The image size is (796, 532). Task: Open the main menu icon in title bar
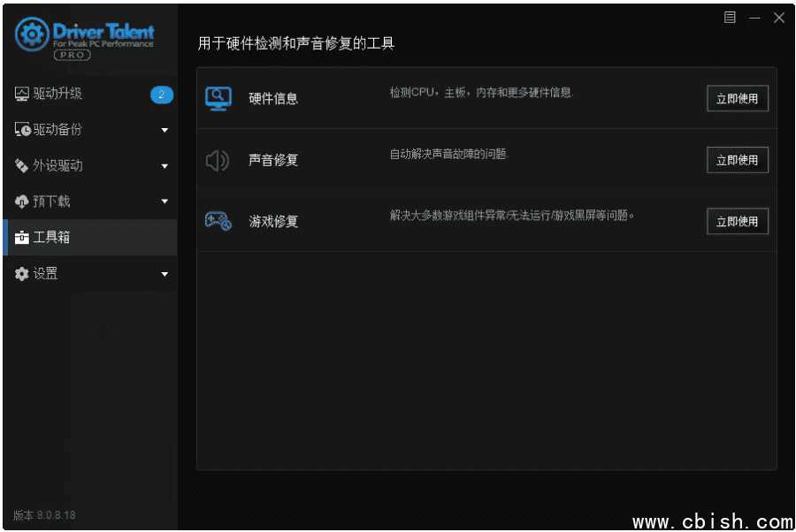pyautogui.click(x=731, y=17)
